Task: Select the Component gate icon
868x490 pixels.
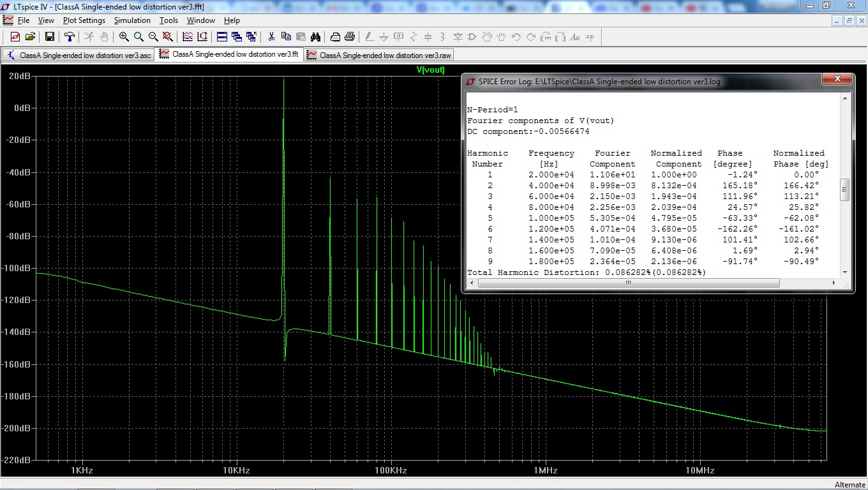Action: pos(472,36)
